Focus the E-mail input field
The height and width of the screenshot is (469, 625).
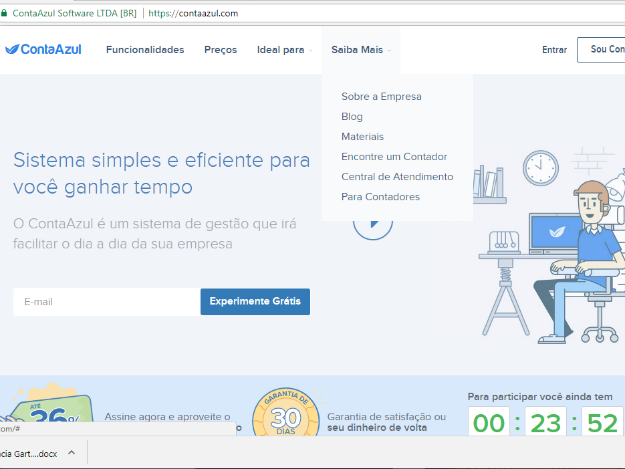(x=106, y=302)
